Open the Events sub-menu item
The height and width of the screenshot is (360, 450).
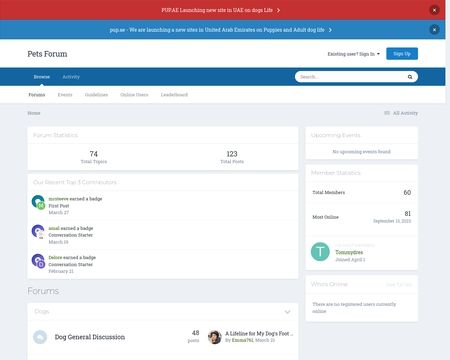click(x=65, y=95)
